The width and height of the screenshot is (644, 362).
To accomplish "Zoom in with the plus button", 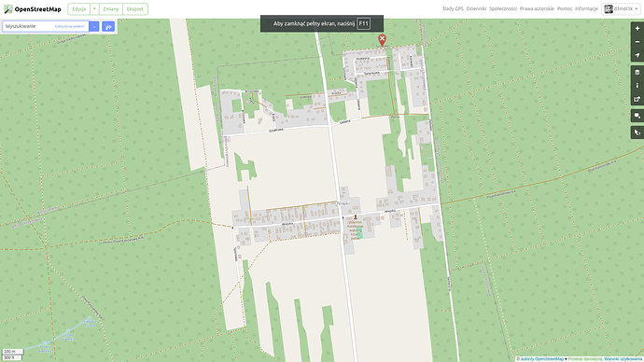I will [637, 29].
